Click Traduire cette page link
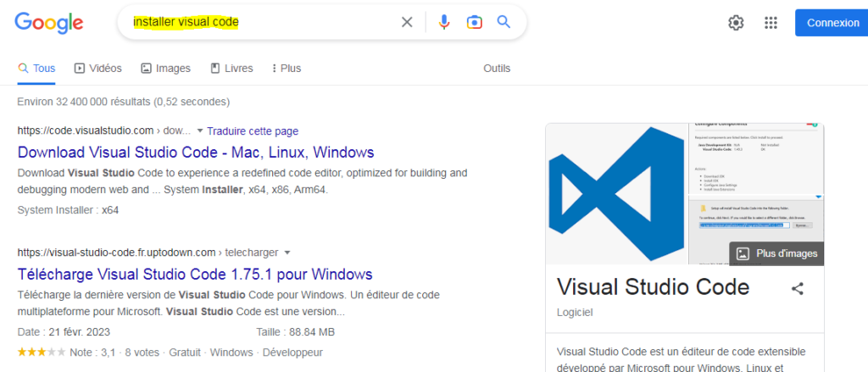 [x=253, y=131]
